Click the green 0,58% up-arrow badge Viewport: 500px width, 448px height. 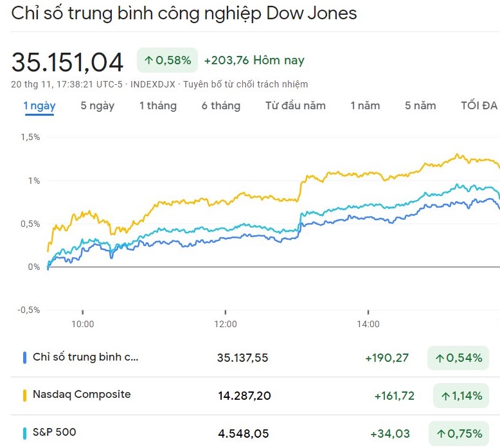click(x=167, y=60)
